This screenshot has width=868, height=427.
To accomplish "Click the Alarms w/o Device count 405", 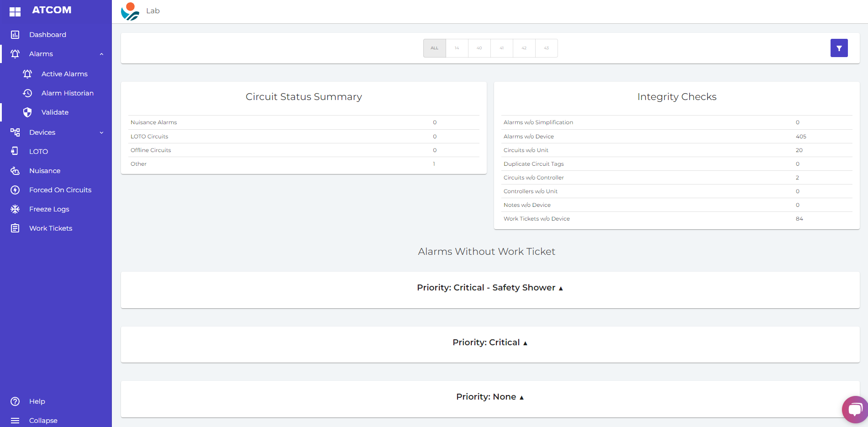I will click(x=801, y=137).
